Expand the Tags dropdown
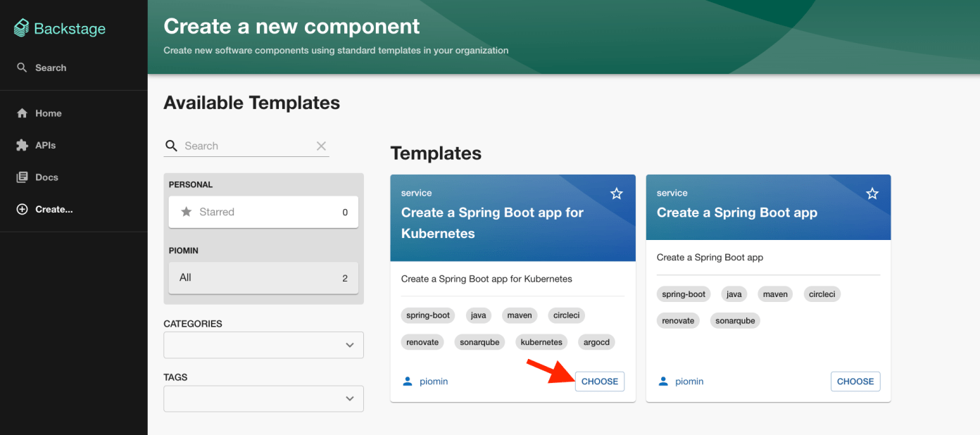This screenshot has width=980, height=435. 263,398
